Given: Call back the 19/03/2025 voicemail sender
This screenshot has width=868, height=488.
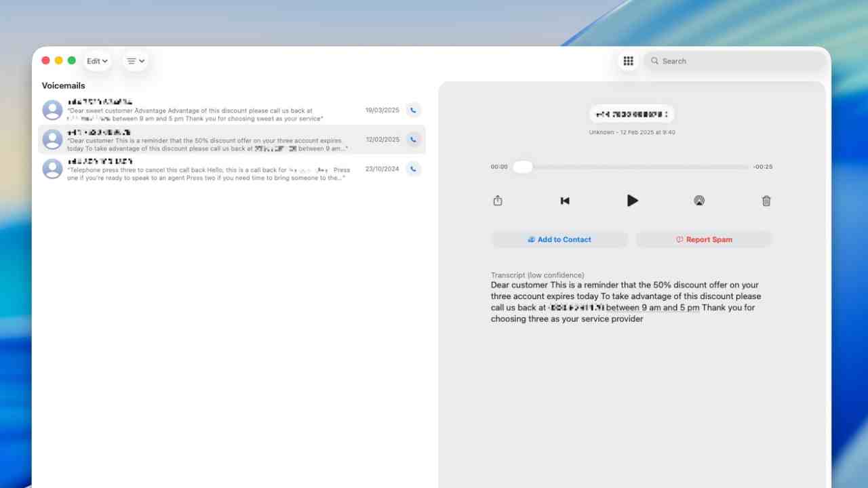Looking at the screenshot, I should (413, 110).
